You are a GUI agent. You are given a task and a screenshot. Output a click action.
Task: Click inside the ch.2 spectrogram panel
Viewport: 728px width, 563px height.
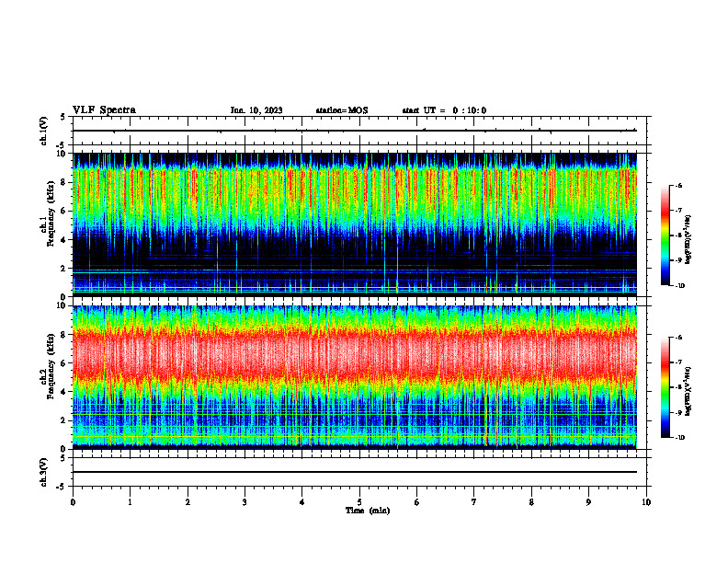[x=355, y=377]
